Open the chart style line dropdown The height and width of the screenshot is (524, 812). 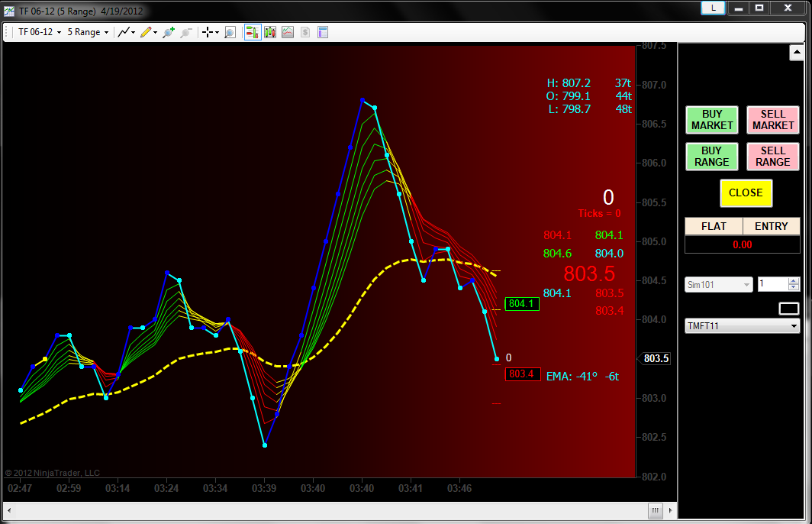(x=127, y=32)
